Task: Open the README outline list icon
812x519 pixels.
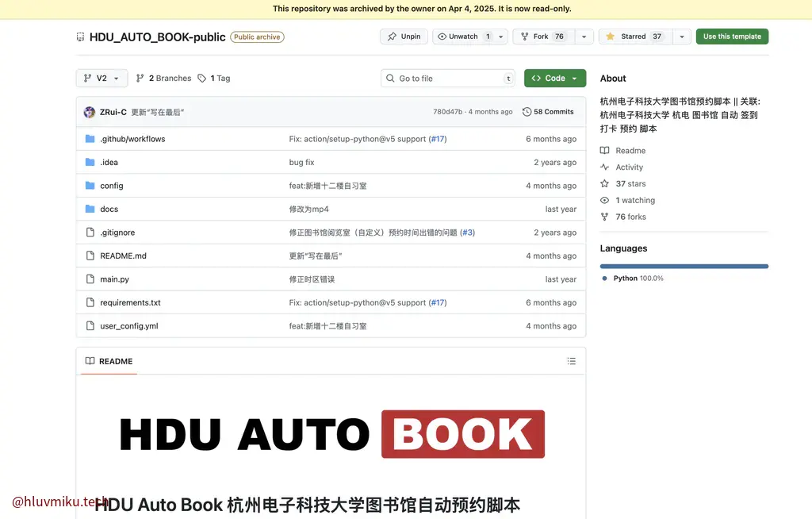Action: click(571, 361)
